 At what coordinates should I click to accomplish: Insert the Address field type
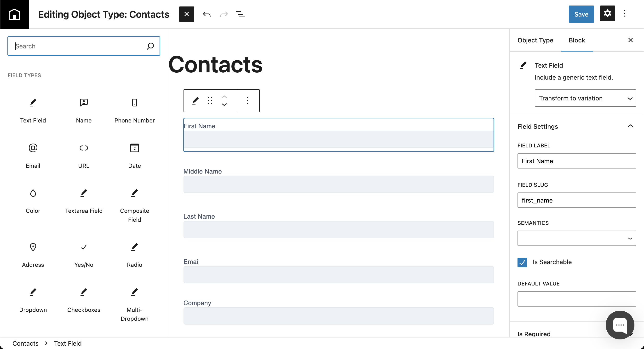(x=33, y=254)
